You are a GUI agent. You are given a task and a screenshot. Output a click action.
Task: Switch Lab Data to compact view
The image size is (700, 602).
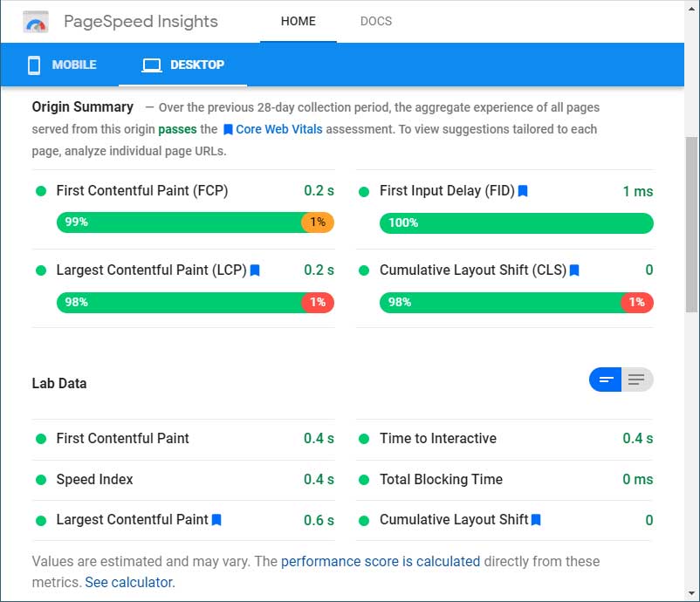click(606, 380)
